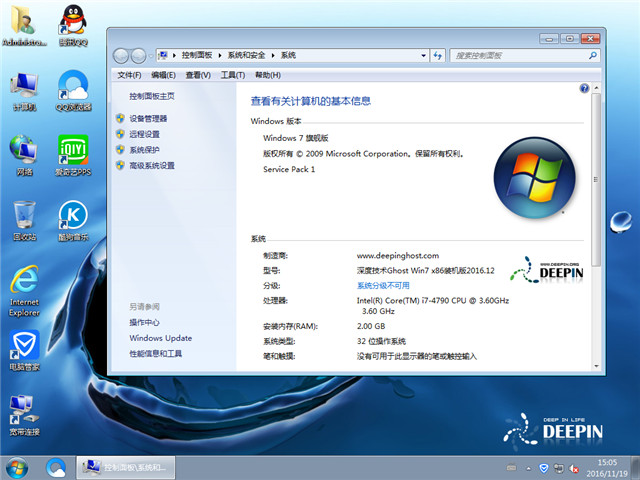This screenshot has height=480, width=640.
Task: Click the computer icon in the address bar
Action: (163, 55)
